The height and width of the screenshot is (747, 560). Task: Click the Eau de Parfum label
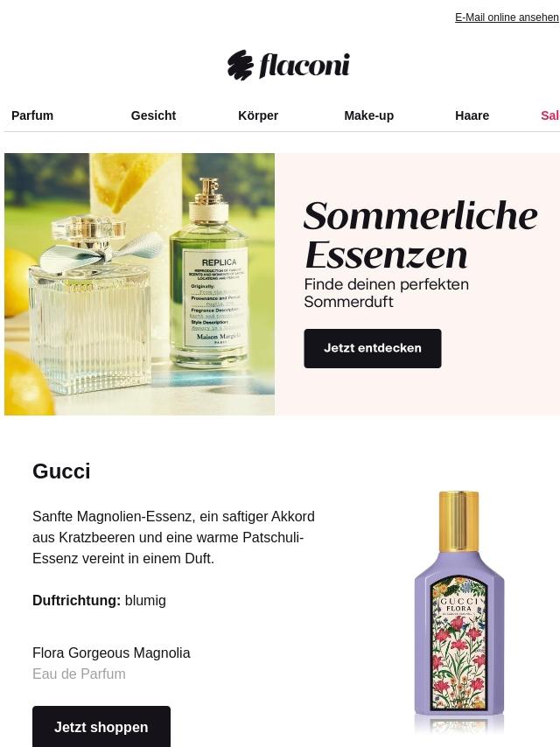click(x=79, y=674)
